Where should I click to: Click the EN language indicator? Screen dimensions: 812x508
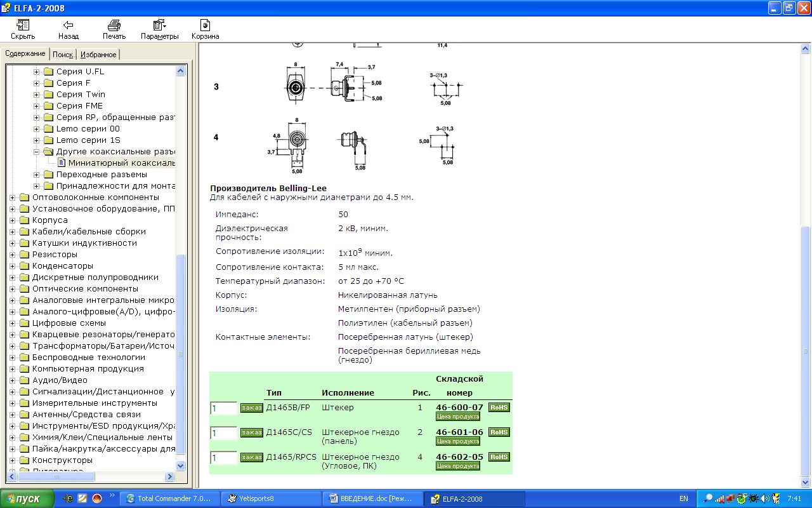pyautogui.click(x=684, y=499)
